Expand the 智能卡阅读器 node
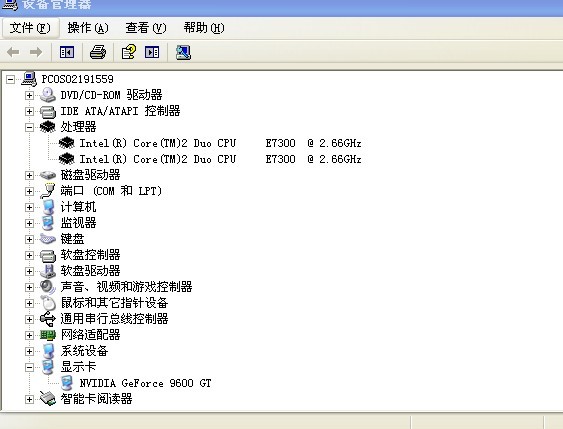 (x=29, y=399)
